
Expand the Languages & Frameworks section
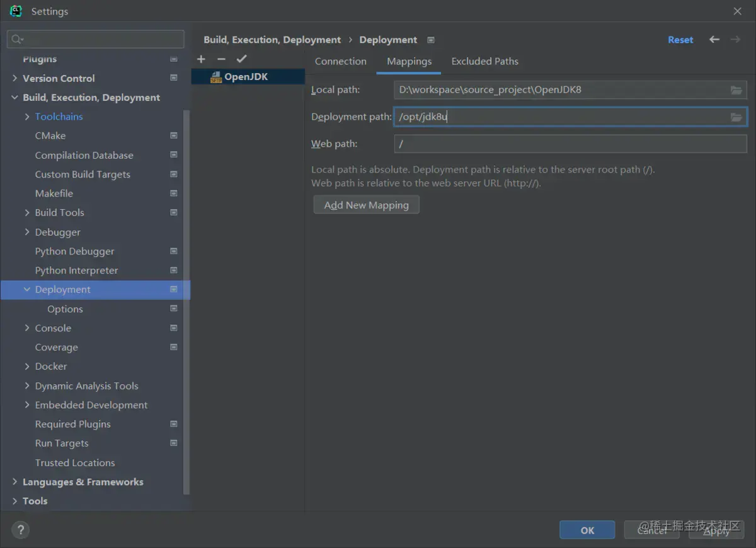coord(14,482)
